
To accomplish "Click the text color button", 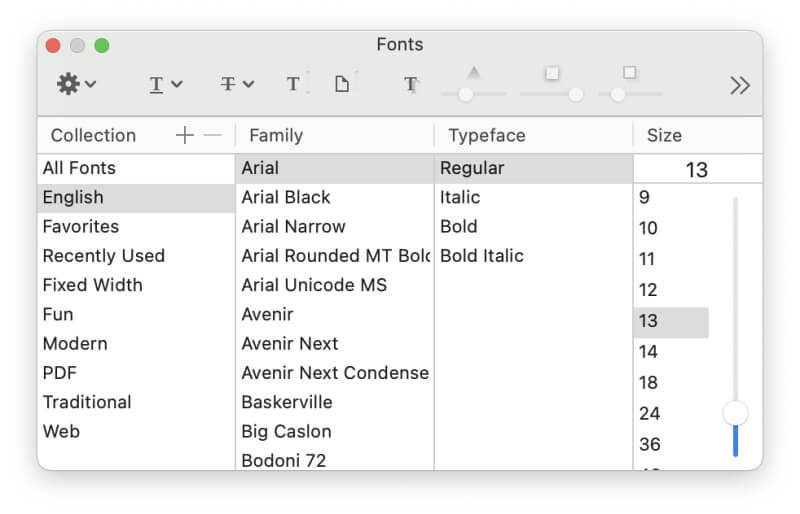I will pos(295,84).
